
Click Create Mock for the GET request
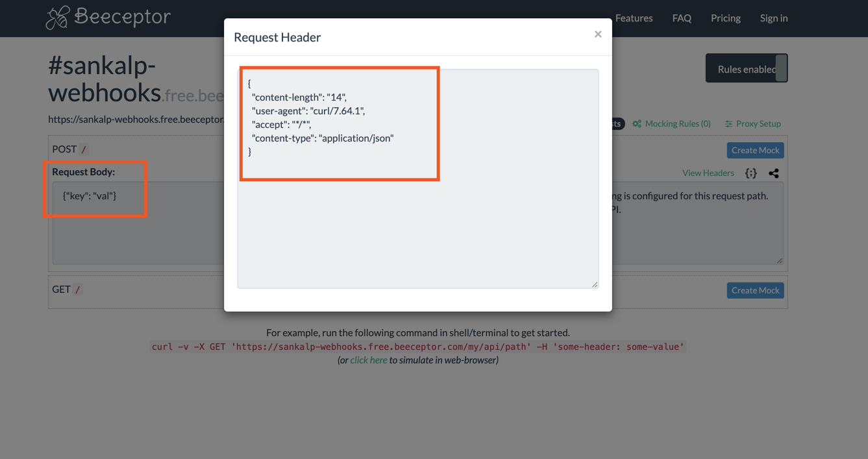point(755,291)
